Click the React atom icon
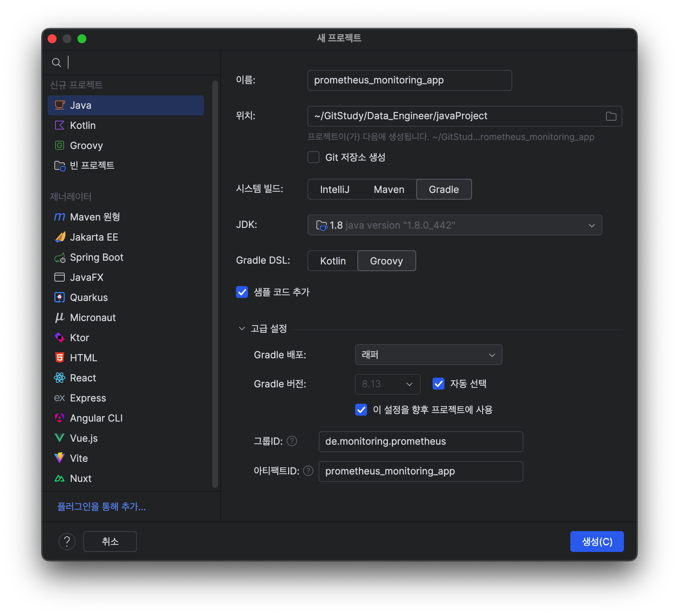This screenshot has height=616, width=679. click(60, 378)
